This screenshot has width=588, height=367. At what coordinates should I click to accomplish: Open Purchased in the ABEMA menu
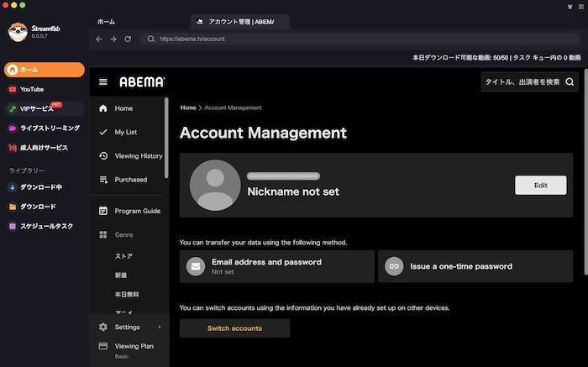128,180
